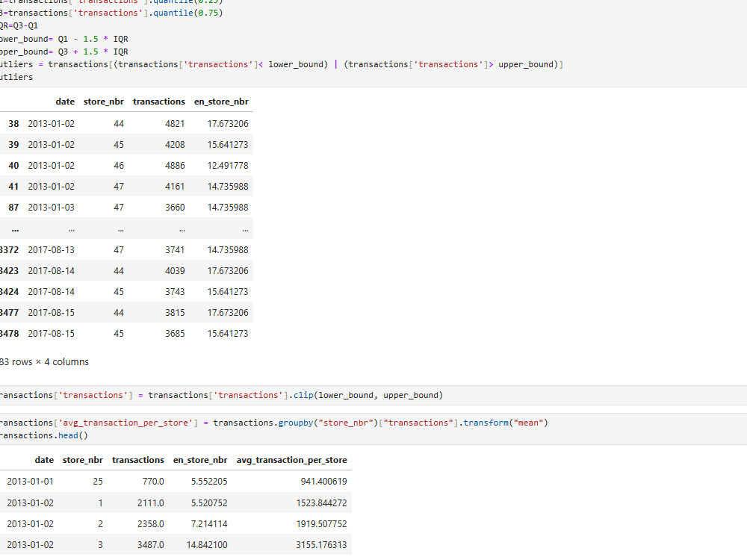The height and width of the screenshot is (560, 747).
Task: Select row index 39 in outliers table
Action: point(13,145)
